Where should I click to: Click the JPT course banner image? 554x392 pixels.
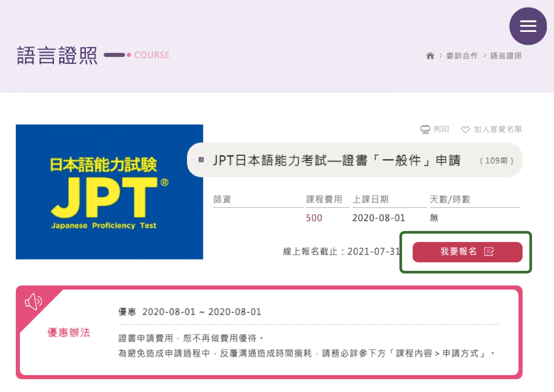(109, 192)
